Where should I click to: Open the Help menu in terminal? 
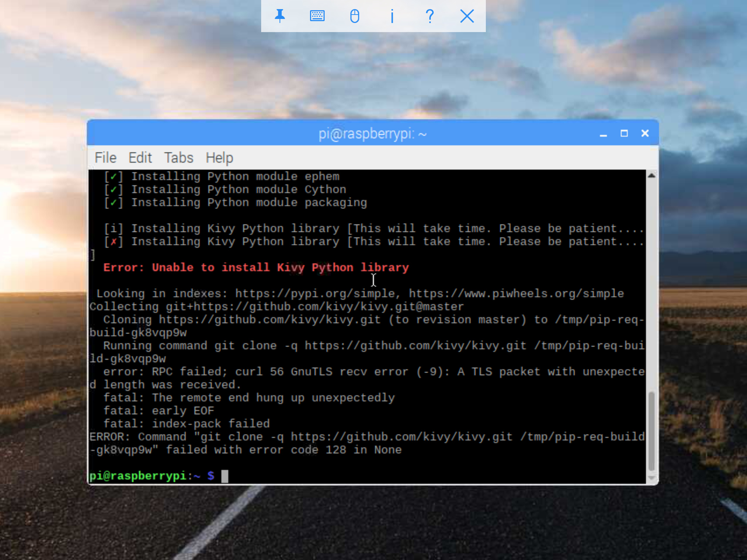219,158
